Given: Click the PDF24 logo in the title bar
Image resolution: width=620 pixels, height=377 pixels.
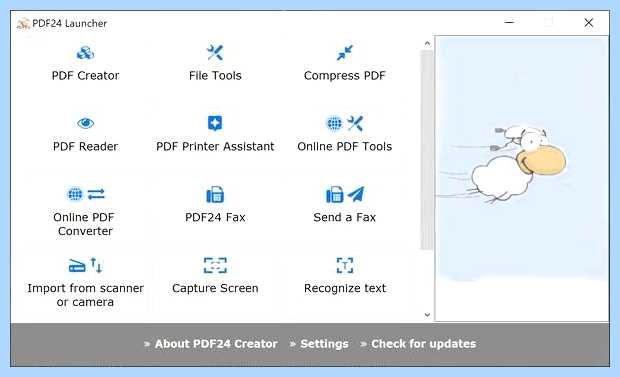Looking at the screenshot, I should pos(23,24).
